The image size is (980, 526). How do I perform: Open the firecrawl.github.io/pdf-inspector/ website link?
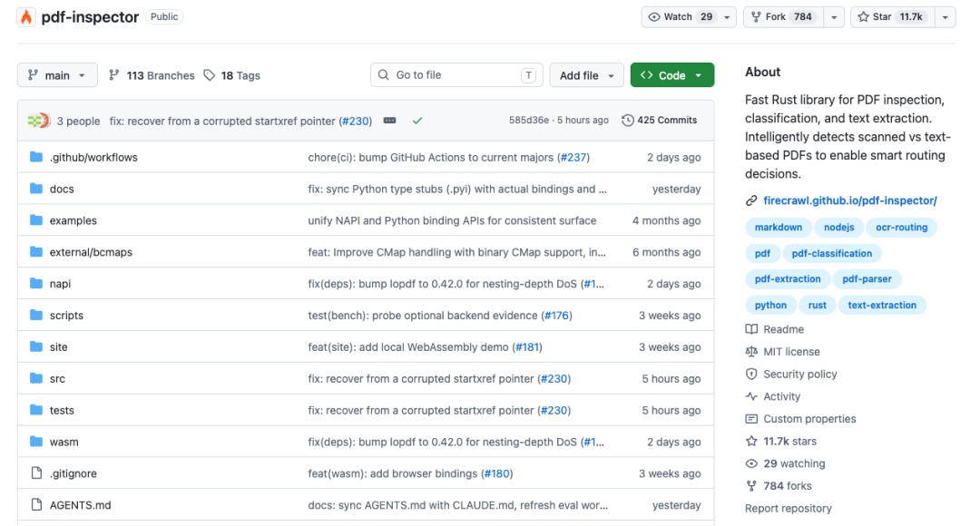(850, 200)
